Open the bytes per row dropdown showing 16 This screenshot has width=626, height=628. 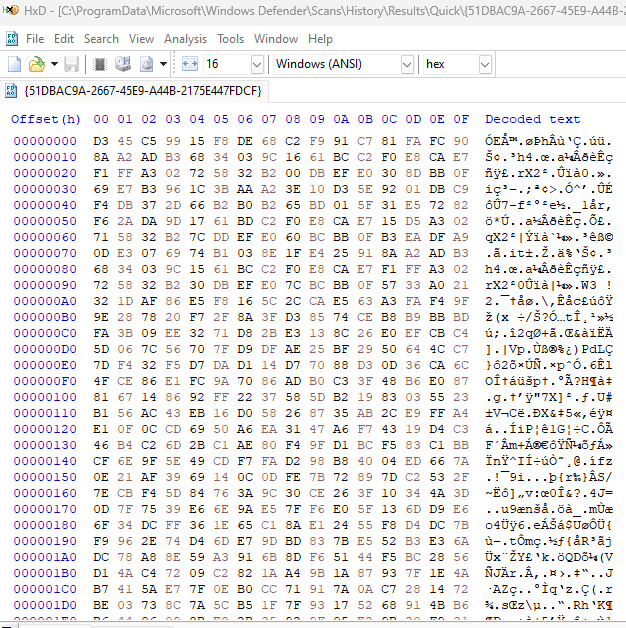click(257, 64)
